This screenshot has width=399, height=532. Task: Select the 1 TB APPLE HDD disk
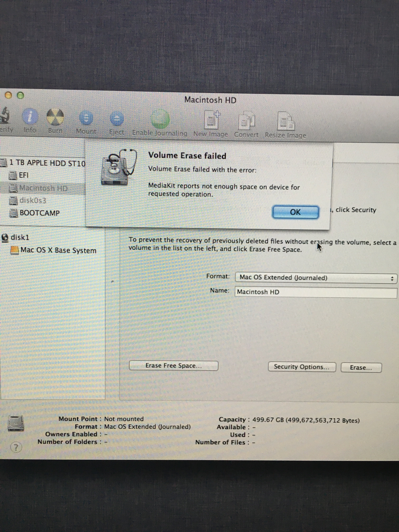pos(43,163)
